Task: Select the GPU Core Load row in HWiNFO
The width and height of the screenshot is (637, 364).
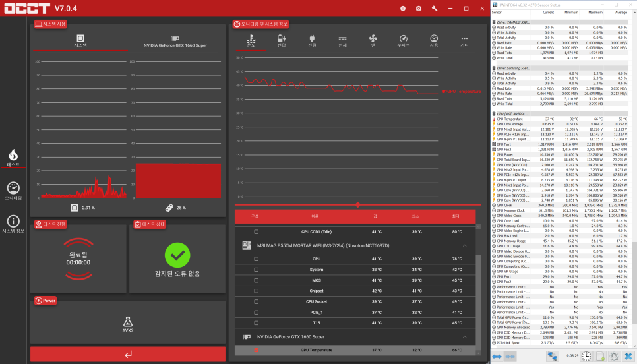Action: click(x=561, y=221)
